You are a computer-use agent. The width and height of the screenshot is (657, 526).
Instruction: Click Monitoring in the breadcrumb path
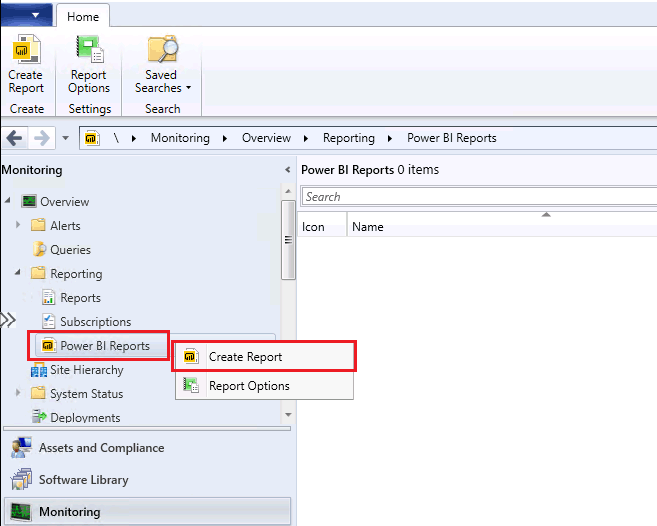tap(180, 138)
